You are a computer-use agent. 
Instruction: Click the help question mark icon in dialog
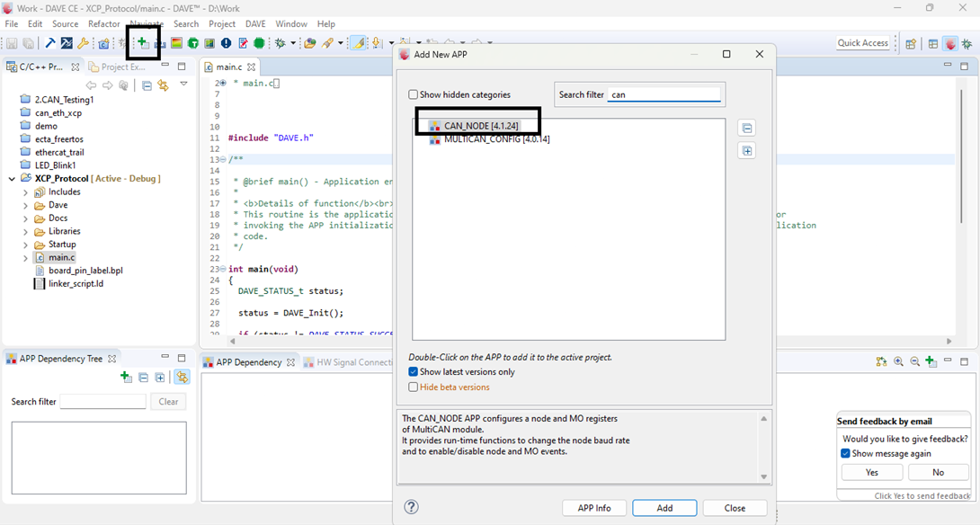[x=411, y=507]
